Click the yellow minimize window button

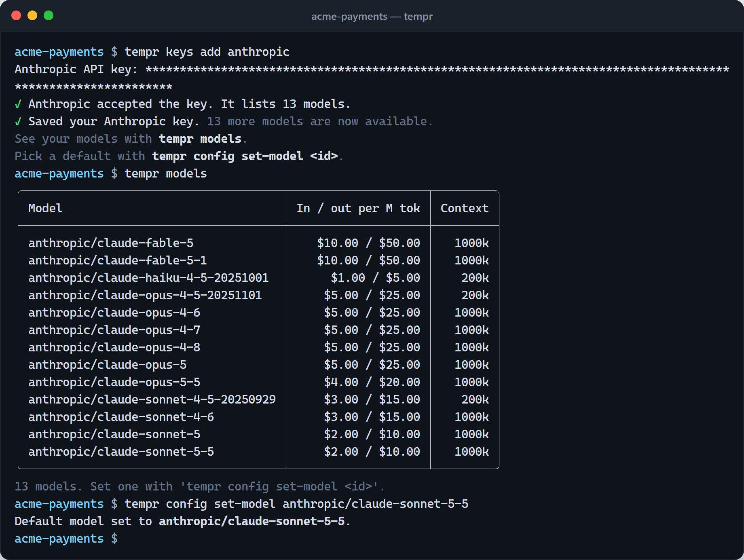pos(32,15)
